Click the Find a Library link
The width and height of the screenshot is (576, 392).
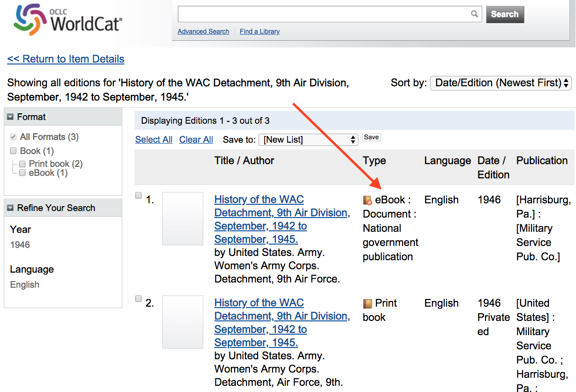click(259, 31)
